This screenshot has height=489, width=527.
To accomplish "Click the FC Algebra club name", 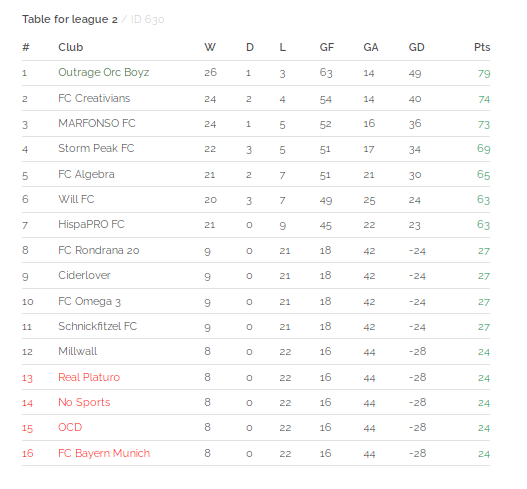I will 86,174.
